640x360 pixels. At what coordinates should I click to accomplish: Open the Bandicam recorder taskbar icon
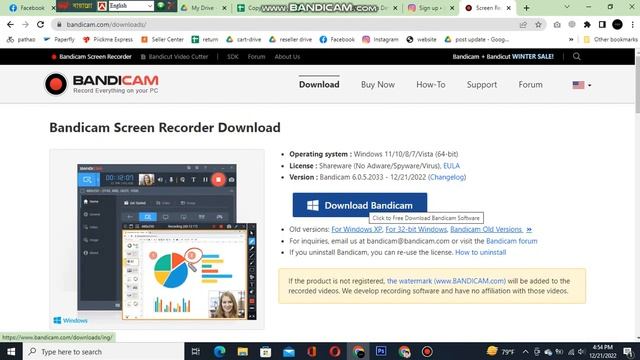pos(427,351)
